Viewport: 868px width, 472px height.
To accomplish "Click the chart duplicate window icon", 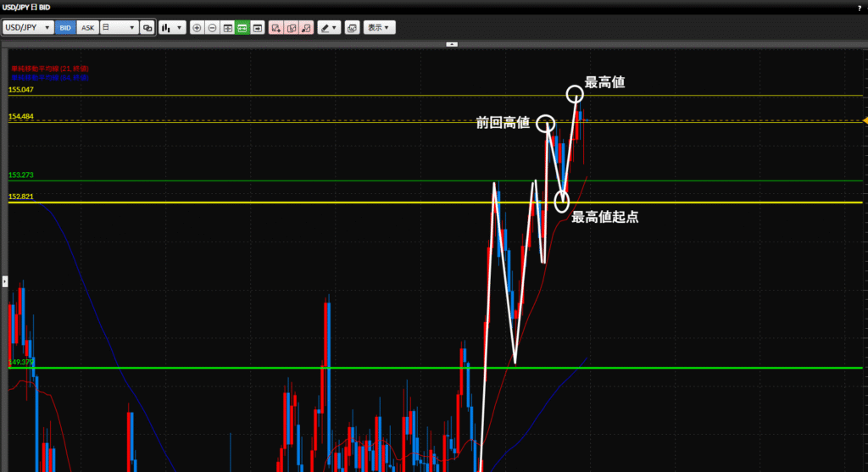I will 352,27.
